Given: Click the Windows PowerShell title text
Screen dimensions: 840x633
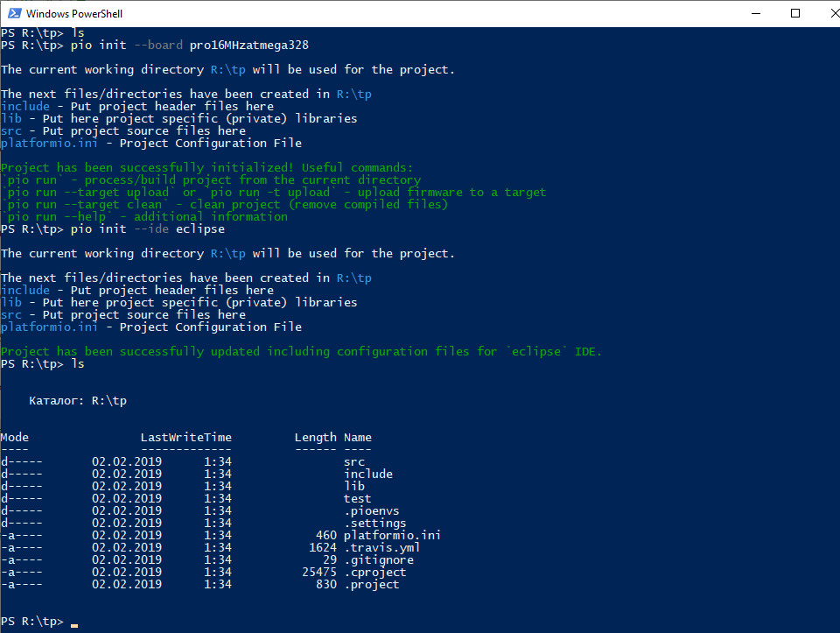Looking at the screenshot, I should pos(73,14).
